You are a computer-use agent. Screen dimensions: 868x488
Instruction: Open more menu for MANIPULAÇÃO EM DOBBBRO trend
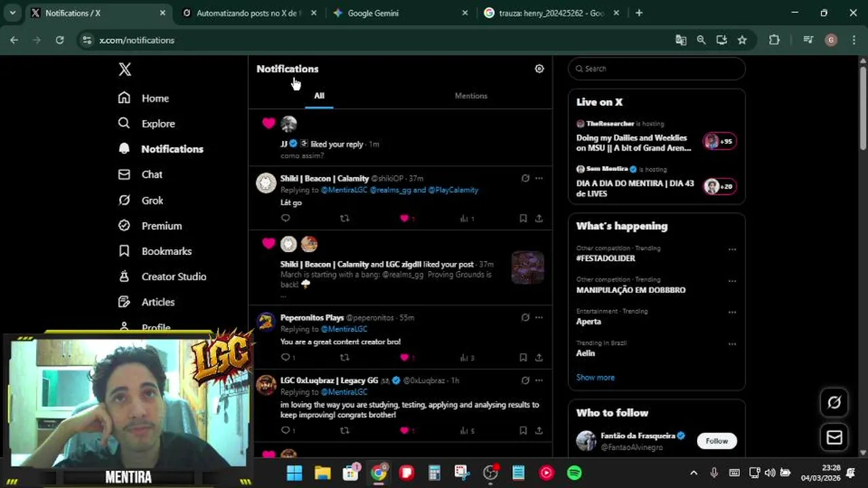pyautogui.click(x=732, y=281)
